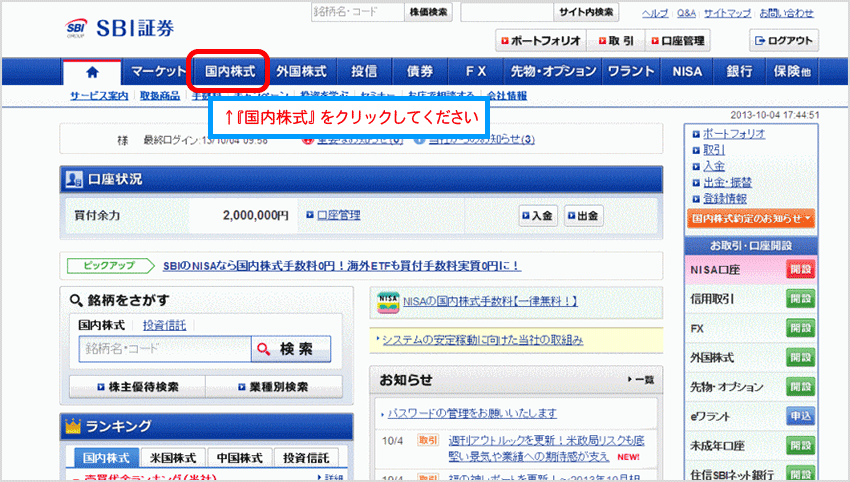Click the ログアウト button

(x=784, y=41)
